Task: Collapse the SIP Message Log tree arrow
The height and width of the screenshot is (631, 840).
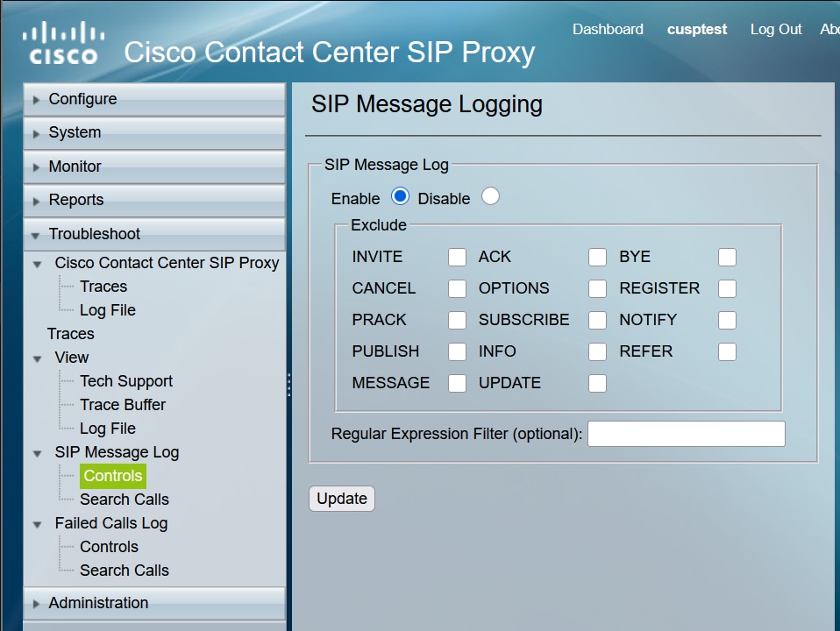Action: pos(38,454)
